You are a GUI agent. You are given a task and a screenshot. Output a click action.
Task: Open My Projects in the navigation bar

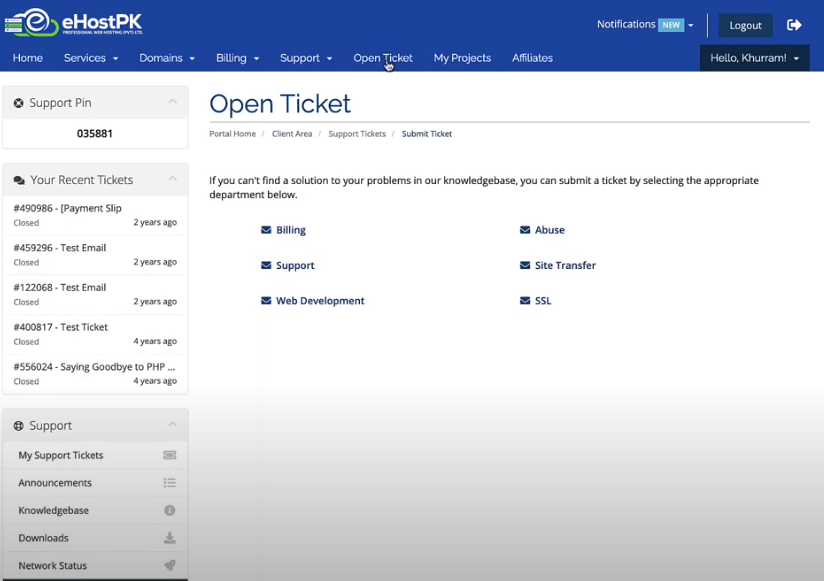coord(462,58)
